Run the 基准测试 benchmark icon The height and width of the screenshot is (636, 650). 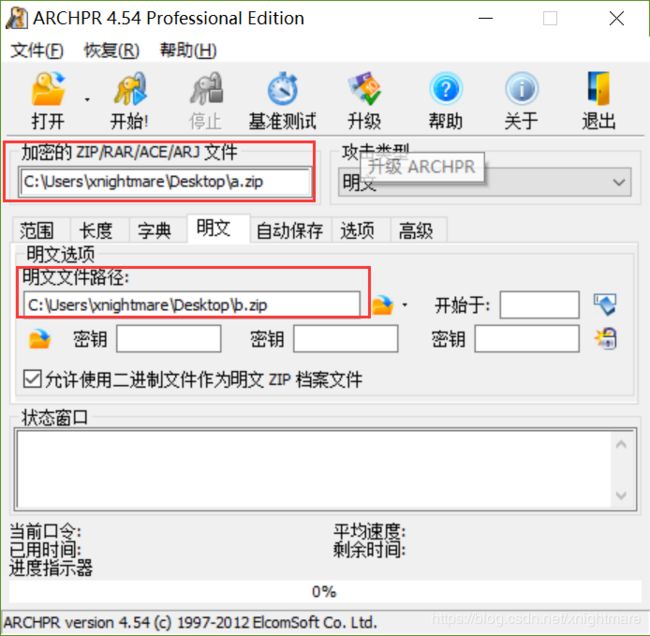282,89
